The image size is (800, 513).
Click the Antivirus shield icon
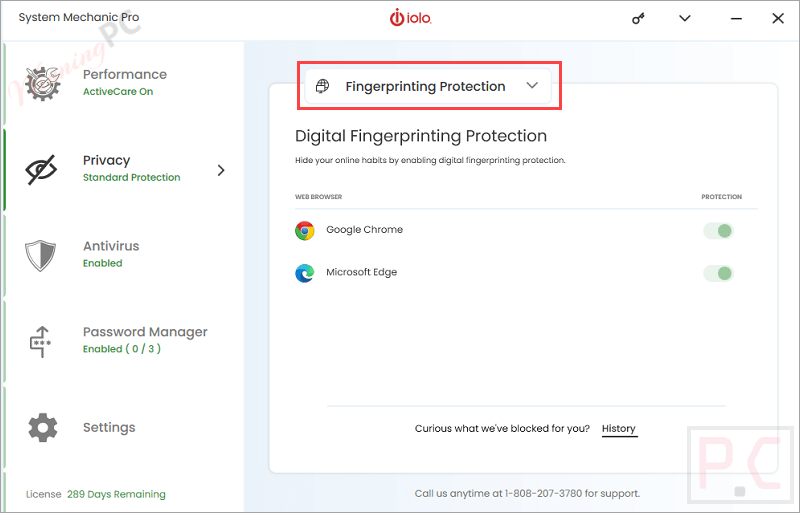click(x=40, y=255)
